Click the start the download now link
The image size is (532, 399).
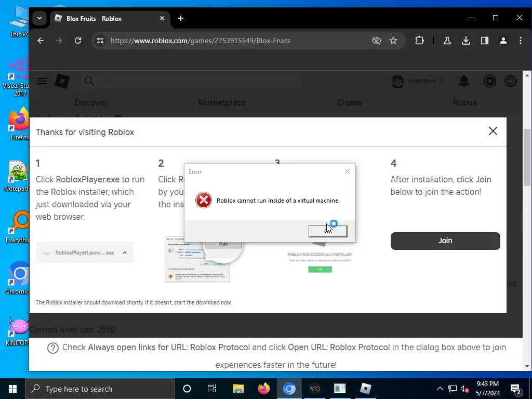pyautogui.click(x=203, y=302)
